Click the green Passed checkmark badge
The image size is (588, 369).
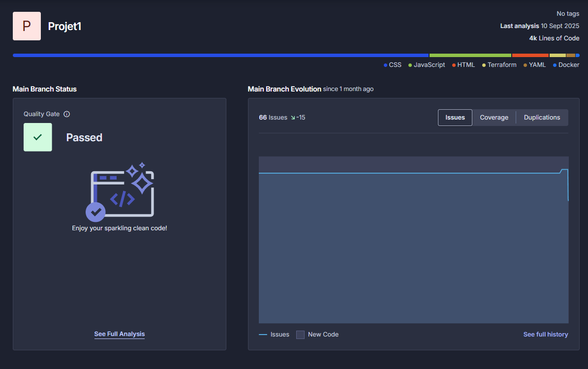pos(38,137)
